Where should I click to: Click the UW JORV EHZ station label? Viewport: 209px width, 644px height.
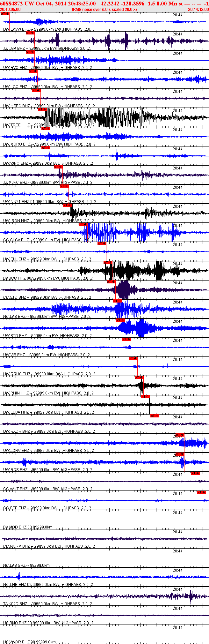click(48, 451)
